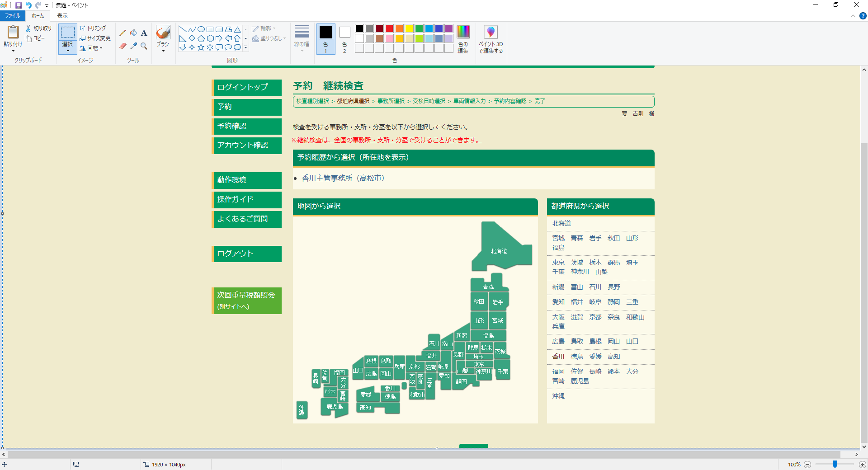Screen dimensions: 868x470
Task: Pick the pencil tool
Action: 123,33
